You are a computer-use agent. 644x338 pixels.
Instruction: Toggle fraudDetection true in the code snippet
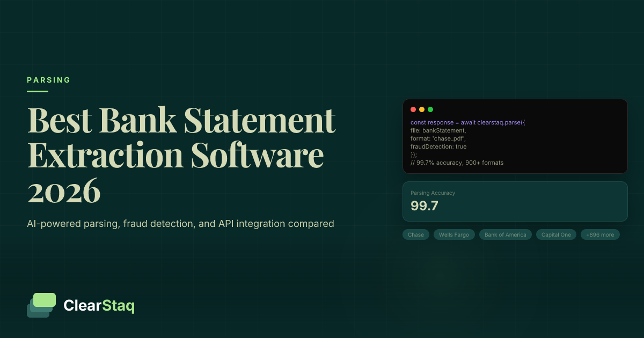(438, 146)
